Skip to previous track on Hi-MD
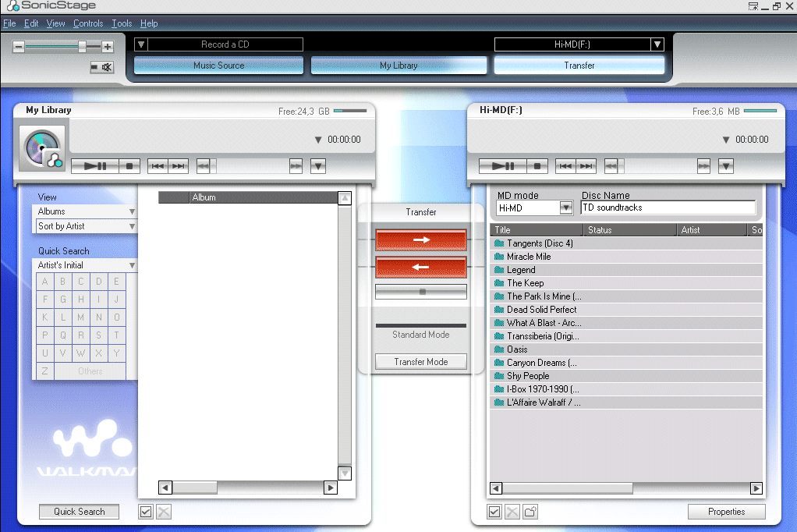 tap(565, 166)
